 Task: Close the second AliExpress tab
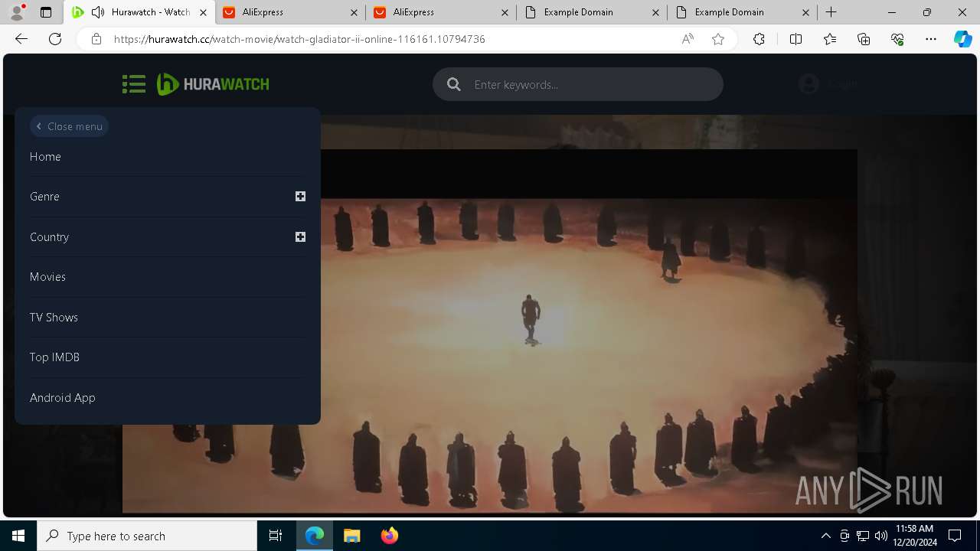[505, 12]
